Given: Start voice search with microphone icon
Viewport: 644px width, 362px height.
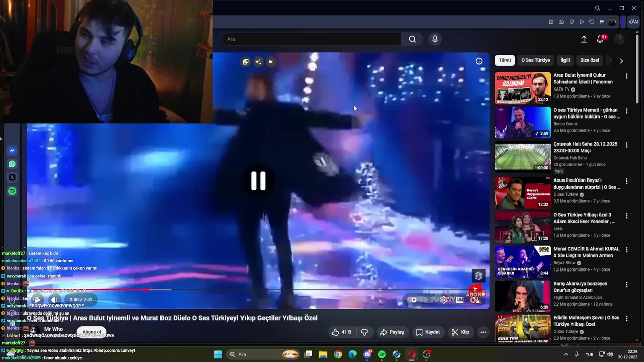Looking at the screenshot, I should [x=435, y=39].
